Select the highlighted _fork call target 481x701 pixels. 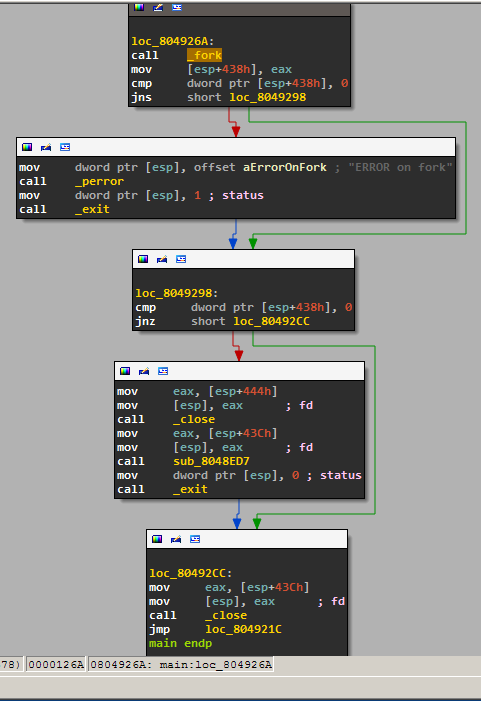(204, 55)
